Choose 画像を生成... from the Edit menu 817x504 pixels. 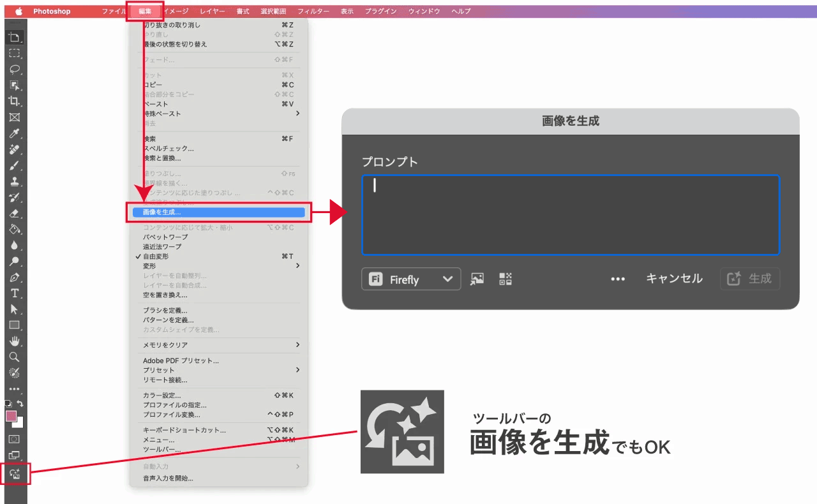coord(217,212)
